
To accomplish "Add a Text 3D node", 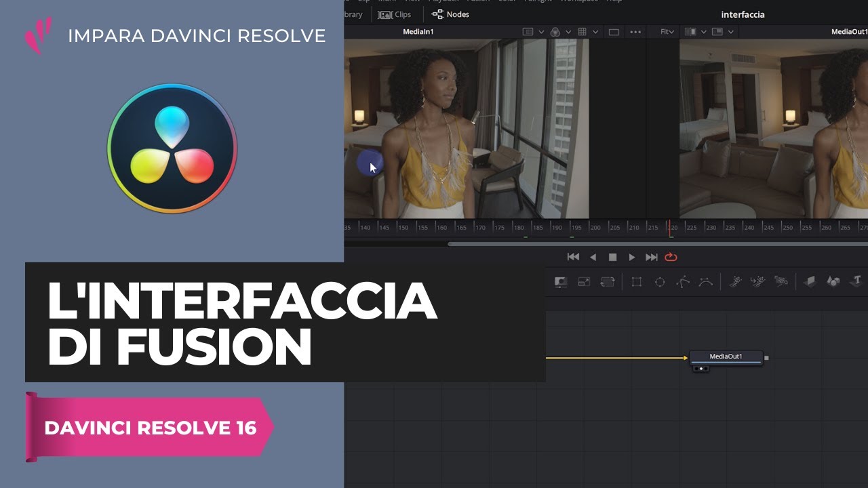I will (x=856, y=281).
